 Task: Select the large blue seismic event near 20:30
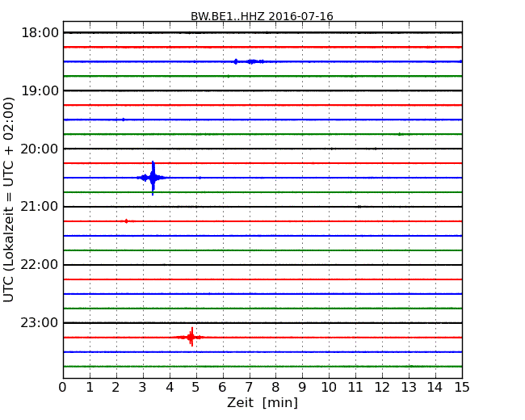pos(153,178)
